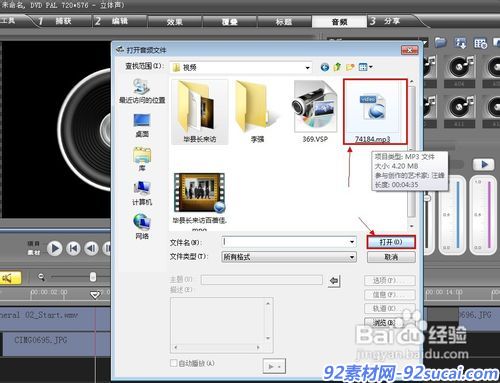Click the library import icon with arrow
The width and height of the screenshot is (500, 383).
click(461, 43)
